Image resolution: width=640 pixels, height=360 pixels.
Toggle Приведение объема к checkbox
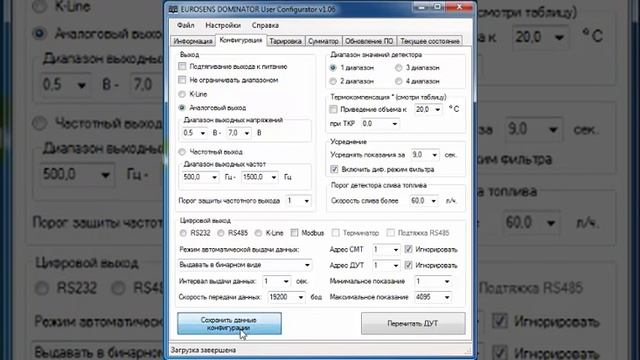(333, 109)
